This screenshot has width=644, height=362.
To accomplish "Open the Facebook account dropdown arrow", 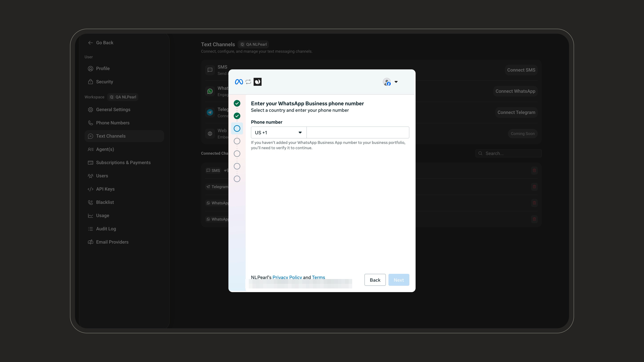I will 396,82.
